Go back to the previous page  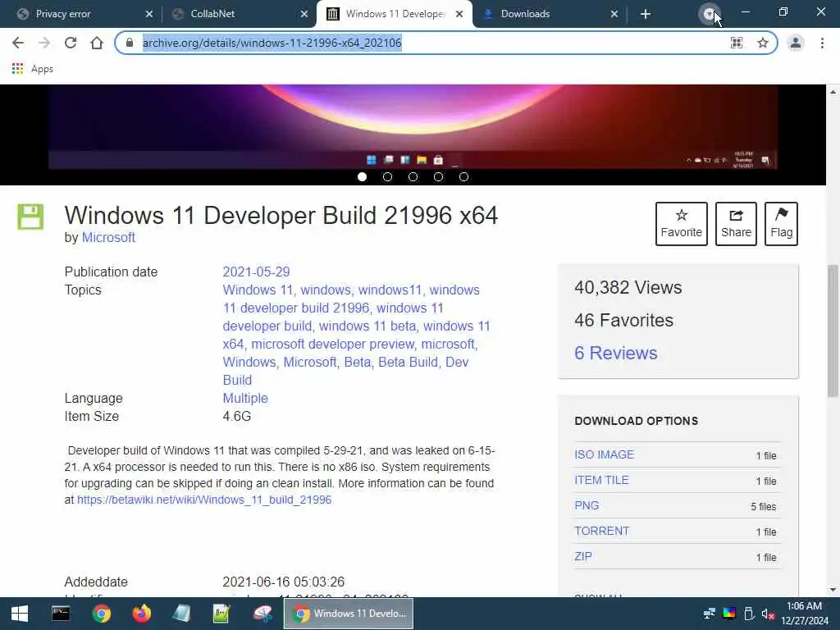pyautogui.click(x=18, y=43)
